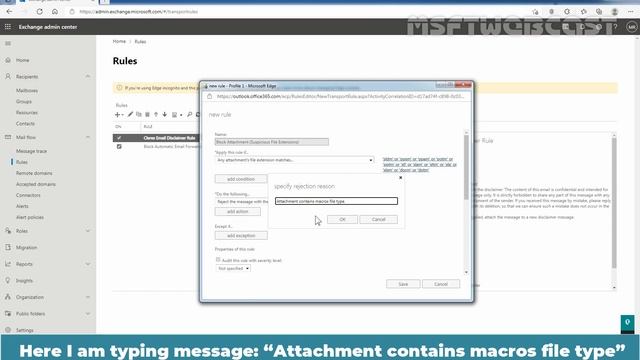The width and height of the screenshot is (640, 360).
Task: Open Remote domains in sidebar
Action: coord(34,173)
